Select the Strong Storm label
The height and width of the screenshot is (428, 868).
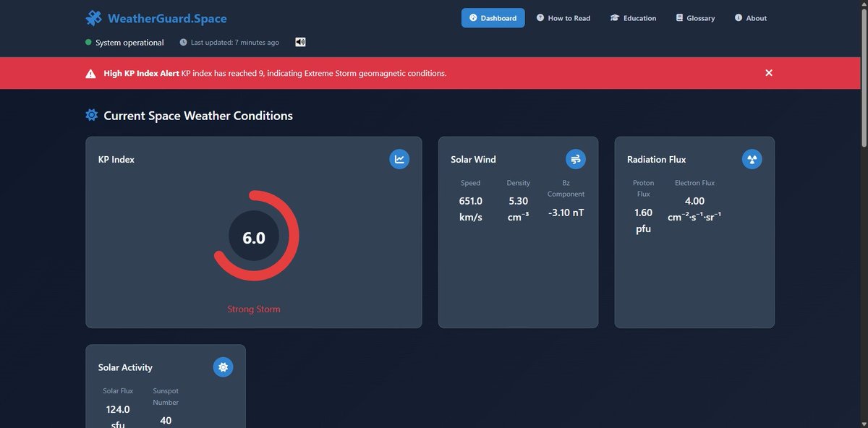pos(254,309)
